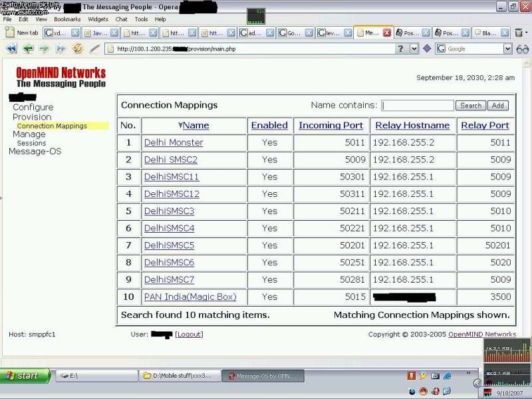Click the camera quick launch icon
This screenshot has width=532, height=399.
pyautogui.click(x=435, y=376)
